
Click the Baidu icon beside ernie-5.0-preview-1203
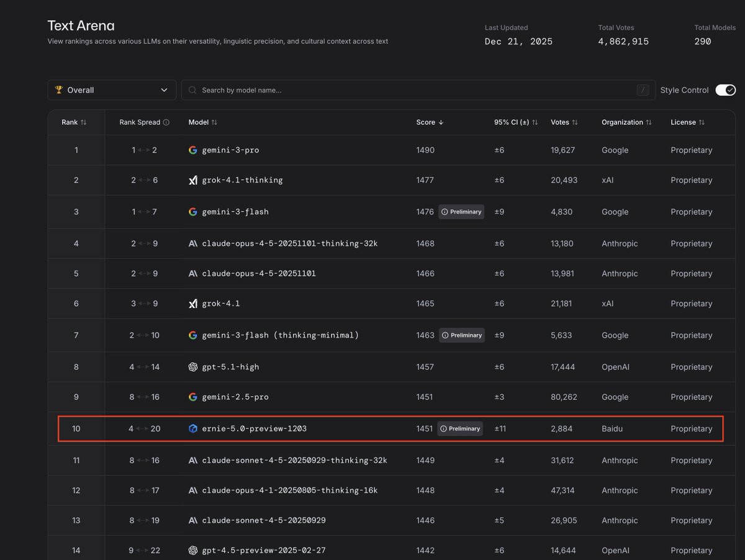193,428
